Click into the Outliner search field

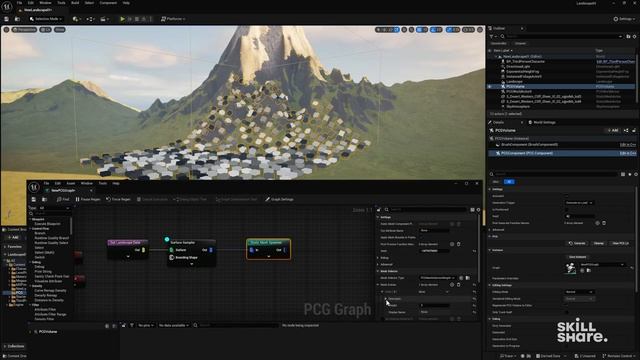[x=561, y=36]
